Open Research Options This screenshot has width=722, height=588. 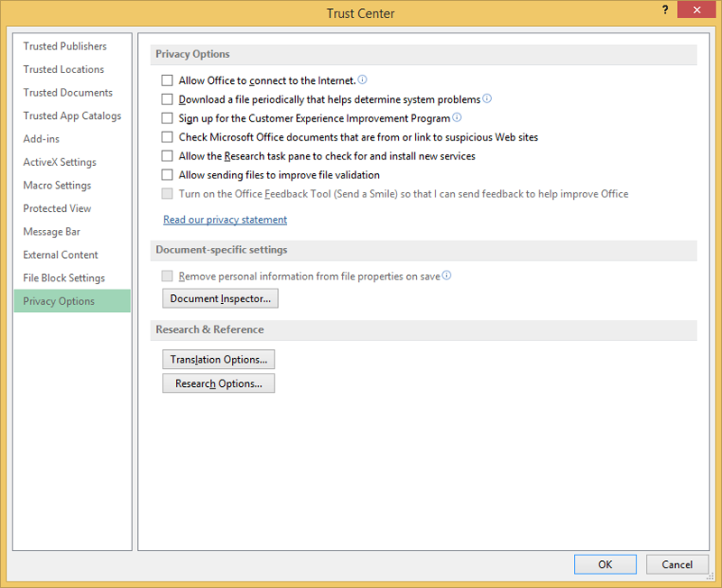pyautogui.click(x=218, y=383)
